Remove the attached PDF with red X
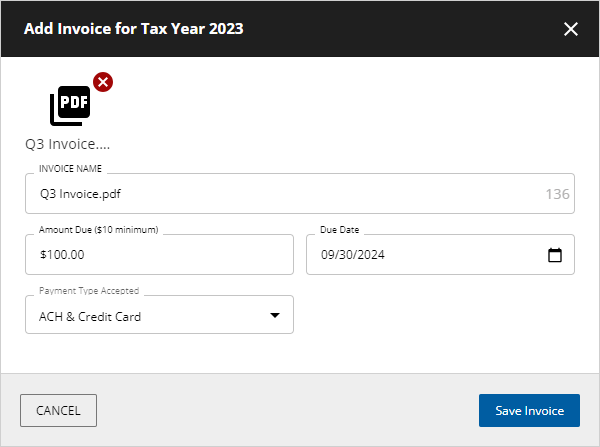 pyautogui.click(x=103, y=82)
